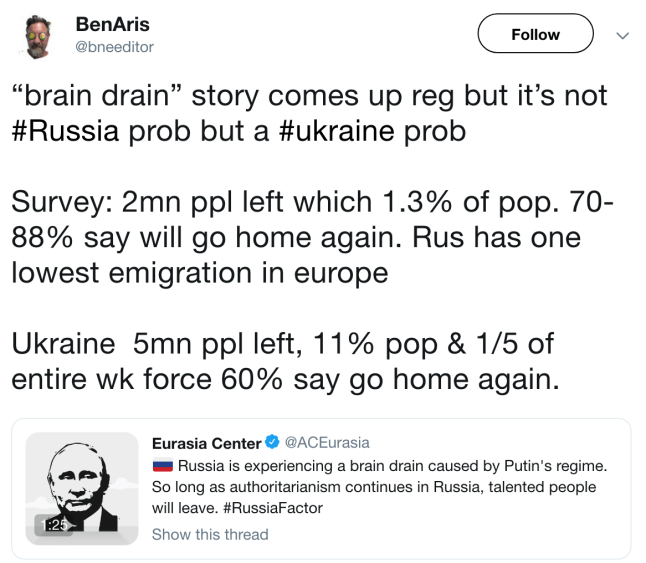Image resolution: width=646 pixels, height=563 pixels.
Task: Click the Russian flag emoji
Action: click(162, 466)
